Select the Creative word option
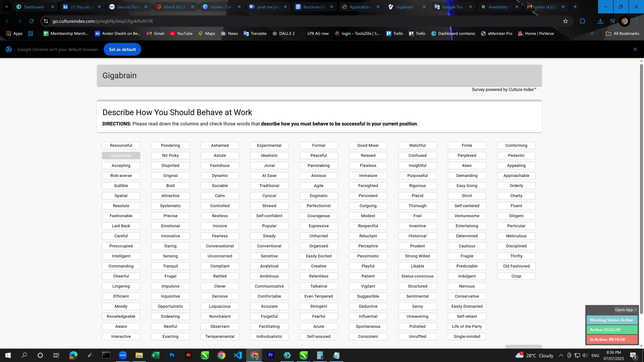This screenshot has width=644, height=362. point(319,266)
